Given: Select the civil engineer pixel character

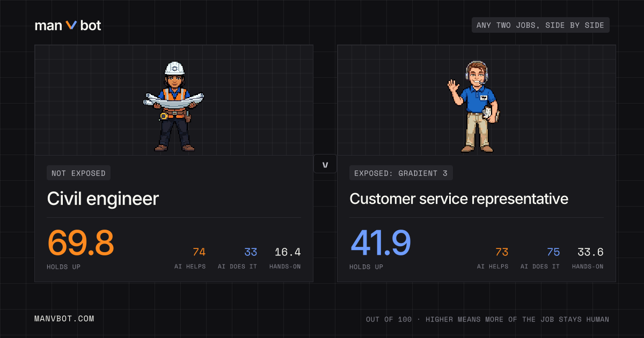Looking at the screenshot, I should (x=173, y=106).
